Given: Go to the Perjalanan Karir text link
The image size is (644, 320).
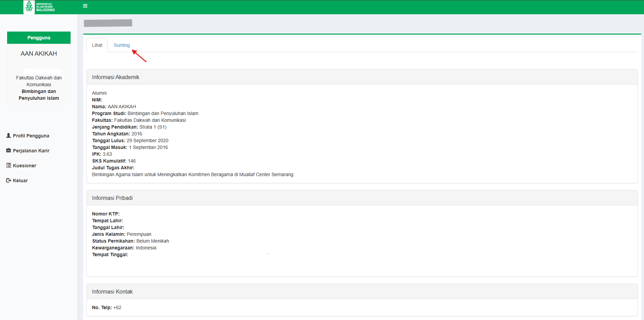Looking at the screenshot, I should (x=31, y=151).
